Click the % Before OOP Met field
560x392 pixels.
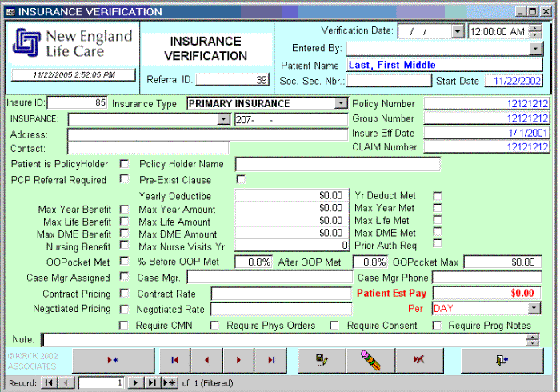pyautogui.click(x=254, y=262)
